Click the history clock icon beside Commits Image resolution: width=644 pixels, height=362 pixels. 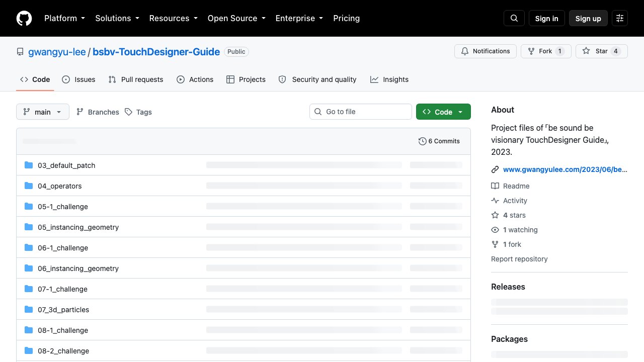(423, 141)
